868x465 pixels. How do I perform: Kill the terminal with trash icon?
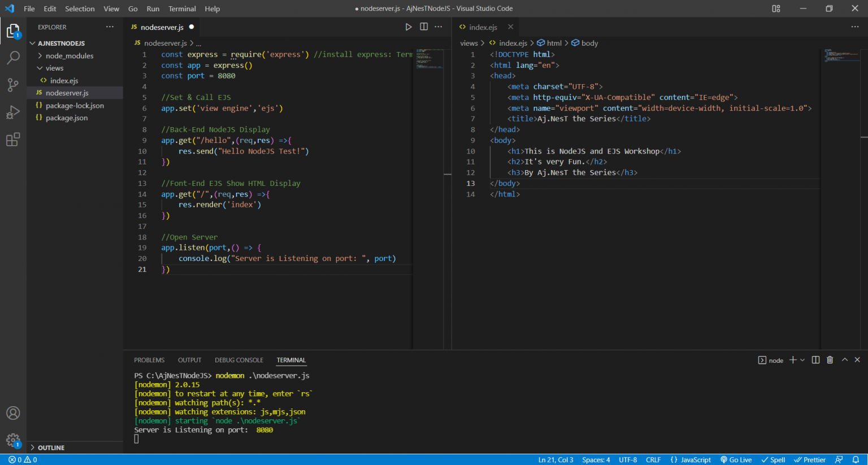coord(830,360)
